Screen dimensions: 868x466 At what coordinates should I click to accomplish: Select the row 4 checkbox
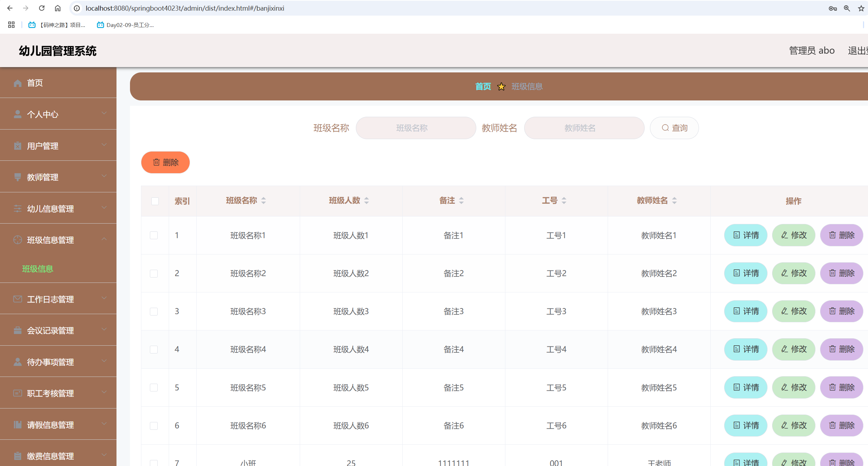pyautogui.click(x=154, y=350)
